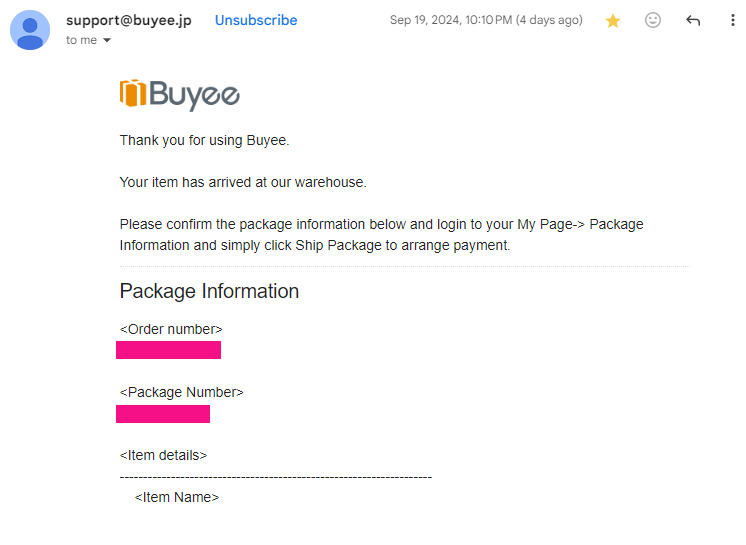Screen dimensions: 746x545
Task: Click the "<Item Name>" label
Action: [177, 497]
